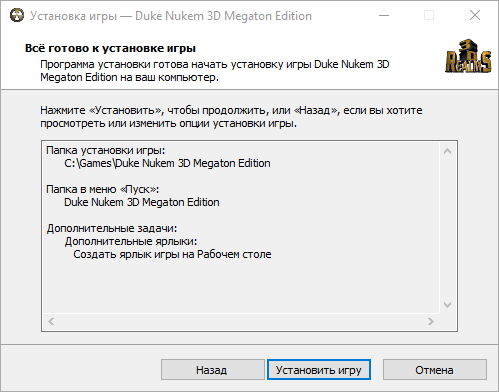Image resolution: width=499 pixels, height=392 pixels.
Task: Click the installer icon in the title bar
Action: 17,16
